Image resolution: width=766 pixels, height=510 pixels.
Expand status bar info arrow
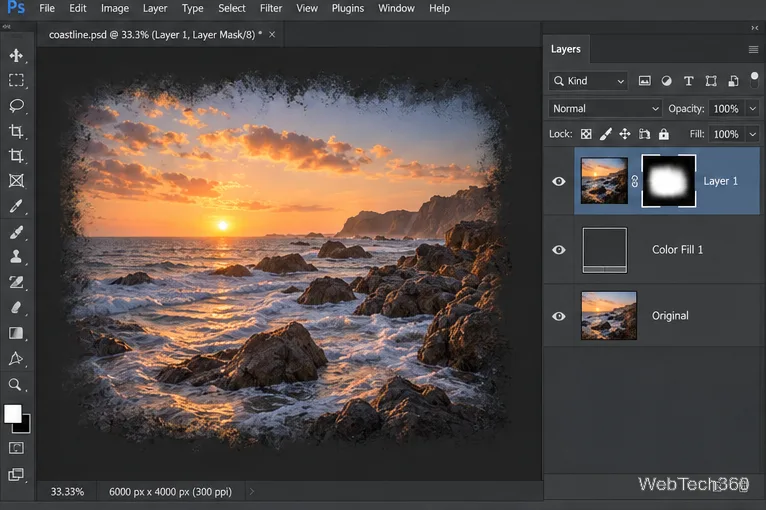pyautogui.click(x=252, y=491)
